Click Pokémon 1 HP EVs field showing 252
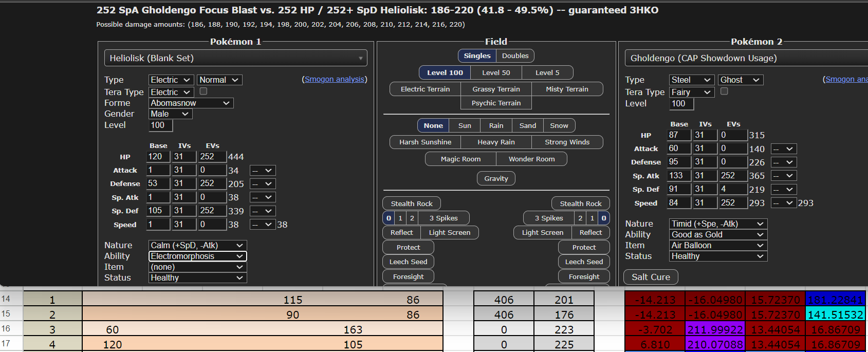The image size is (868, 352). coord(212,156)
